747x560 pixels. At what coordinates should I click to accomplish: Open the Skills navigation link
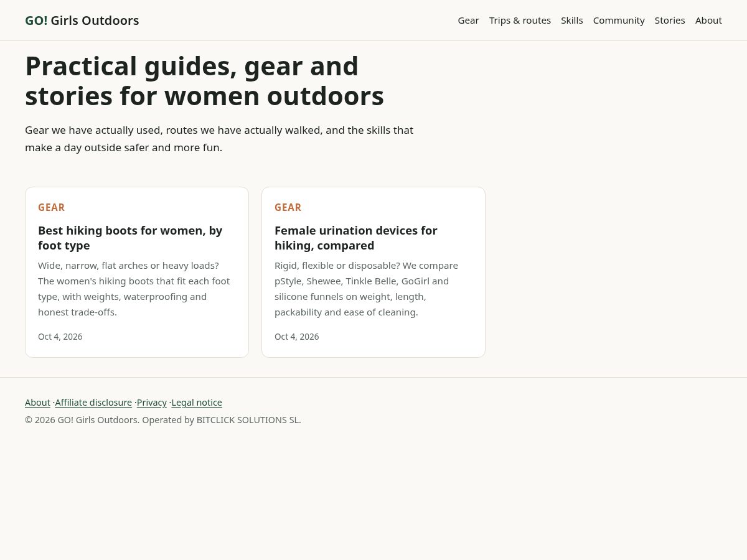571,21
